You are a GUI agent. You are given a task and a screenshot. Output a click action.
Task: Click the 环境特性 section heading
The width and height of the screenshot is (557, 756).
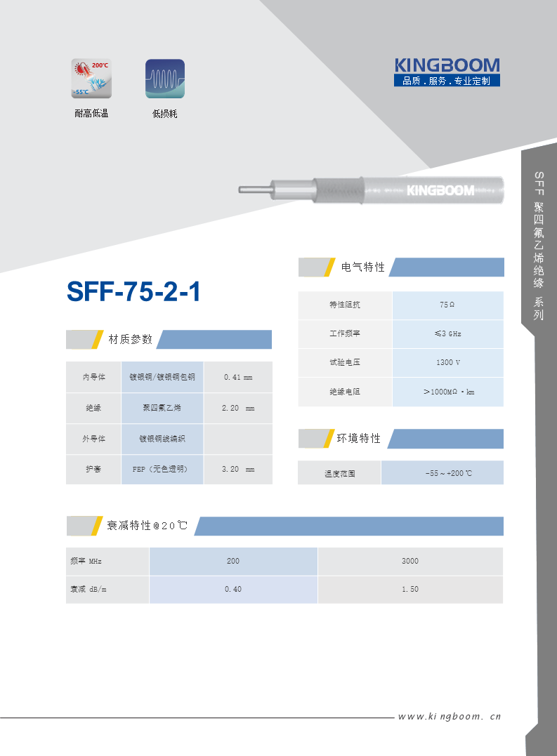(x=358, y=438)
